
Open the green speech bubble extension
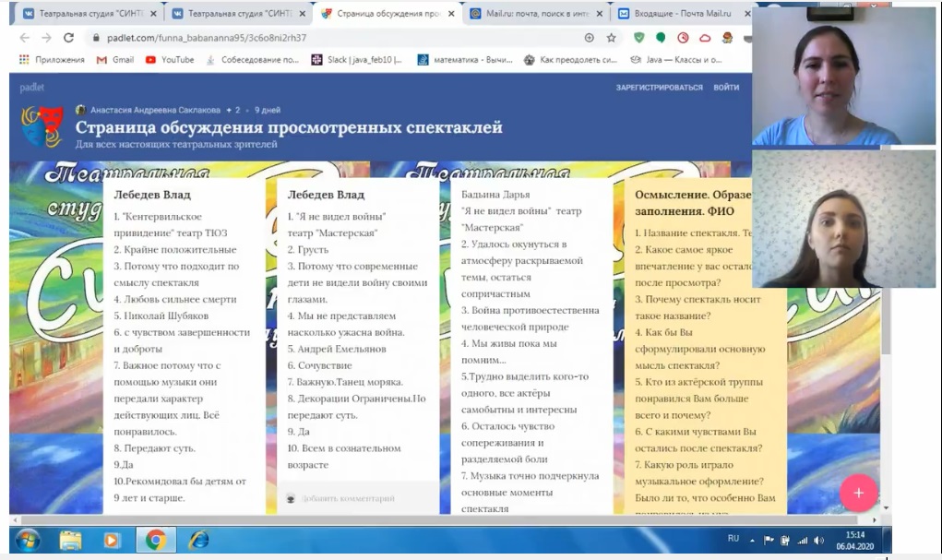(x=661, y=38)
